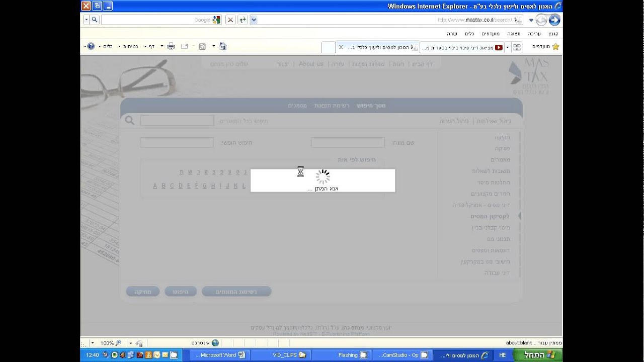Click the Windows Start button התחל
644x362 pixels.
539,355
